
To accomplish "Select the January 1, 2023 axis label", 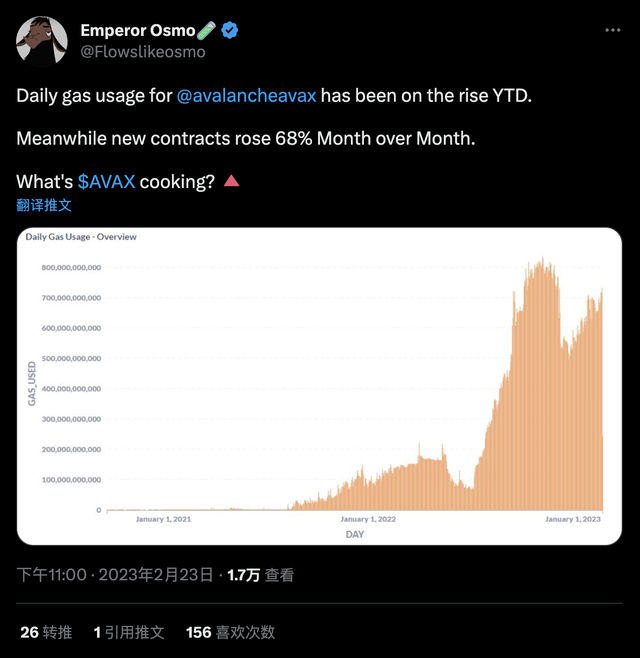I will pos(573,520).
